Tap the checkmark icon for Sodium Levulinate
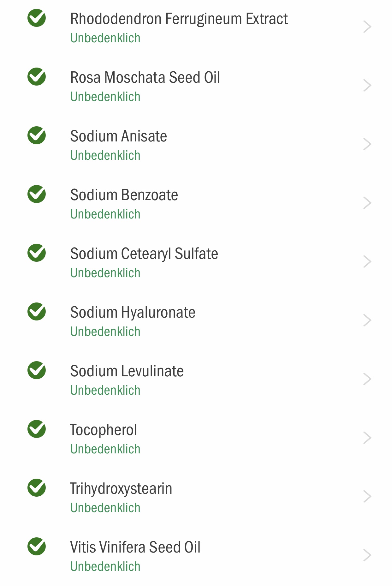 click(37, 370)
